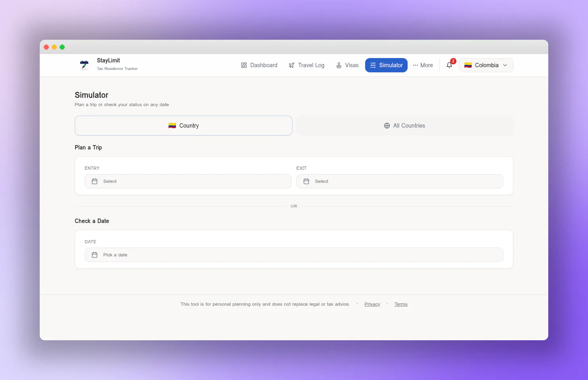Viewport: 588px width, 380px height.
Task: Click the Simulator page heading
Action: 91,95
